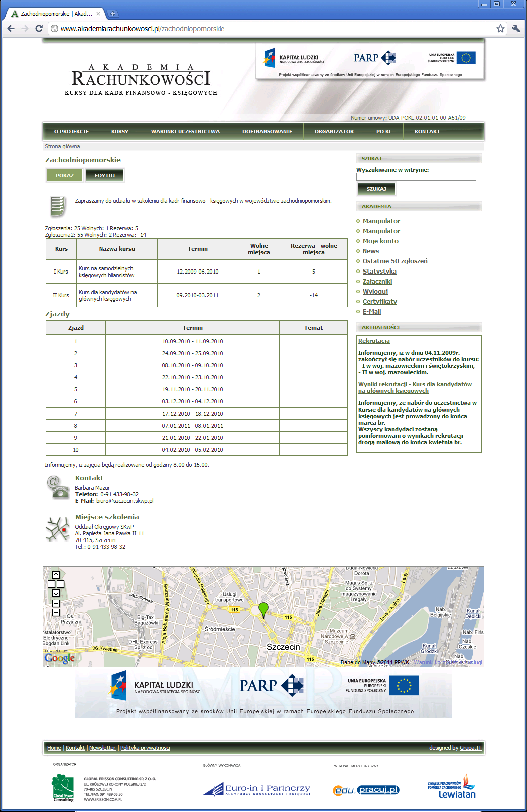527x812 pixels.
Task: Click the green location marker on map
Action: (263, 610)
